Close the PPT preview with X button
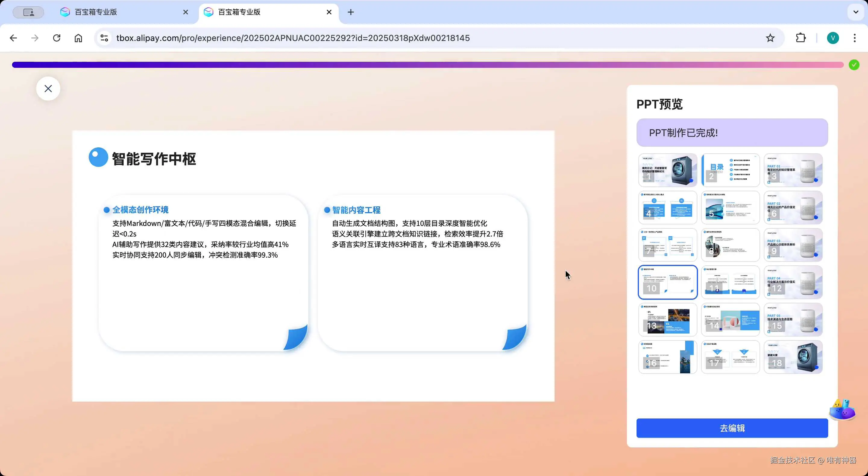This screenshot has height=476, width=868. coord(48,89)
